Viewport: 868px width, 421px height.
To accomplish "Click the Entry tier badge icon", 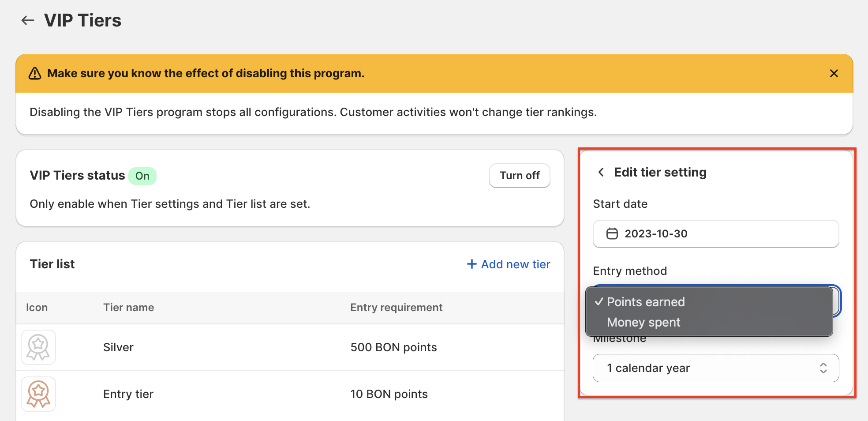I will (38, 394).
